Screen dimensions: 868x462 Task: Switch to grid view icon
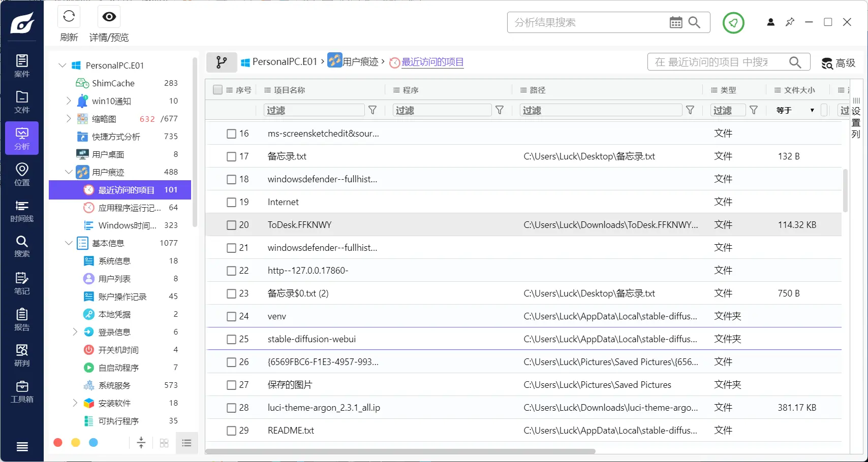(x=164, y=443)
